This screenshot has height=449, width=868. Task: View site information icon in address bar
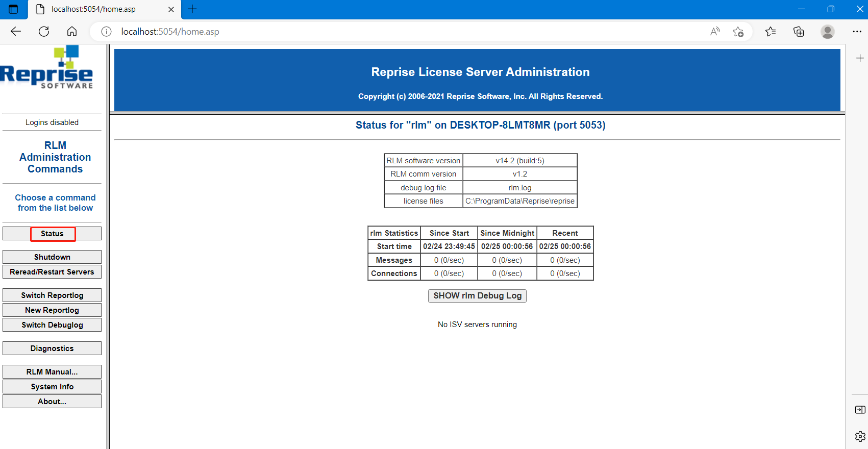pos(106,32)
